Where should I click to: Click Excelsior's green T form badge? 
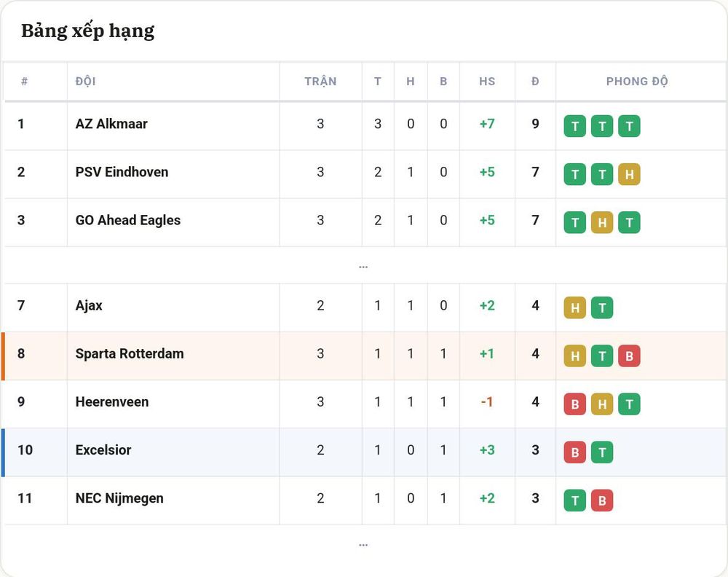click(602, 452)
